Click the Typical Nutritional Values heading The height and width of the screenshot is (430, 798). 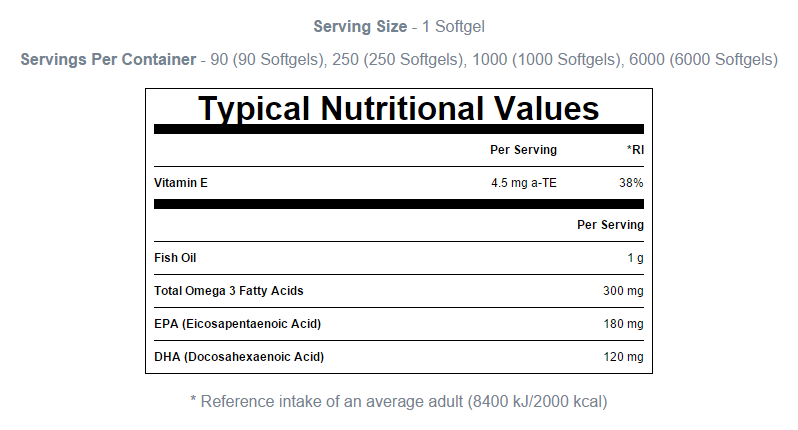tap(398, 108)
